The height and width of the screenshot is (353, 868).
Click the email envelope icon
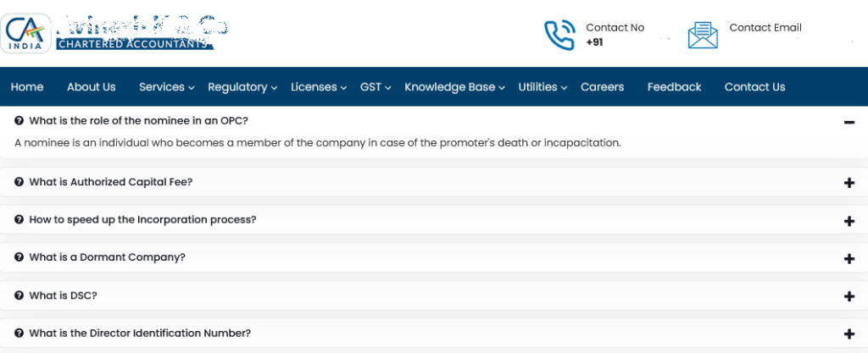pos(703,35)
